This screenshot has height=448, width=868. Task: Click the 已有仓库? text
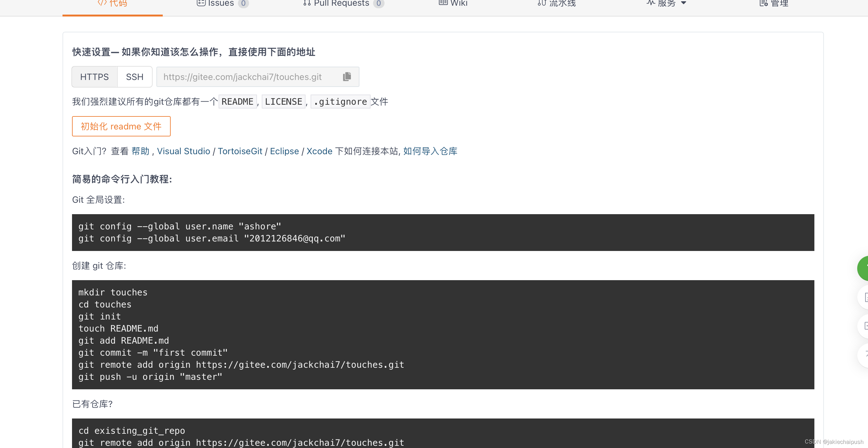(92, 404)
